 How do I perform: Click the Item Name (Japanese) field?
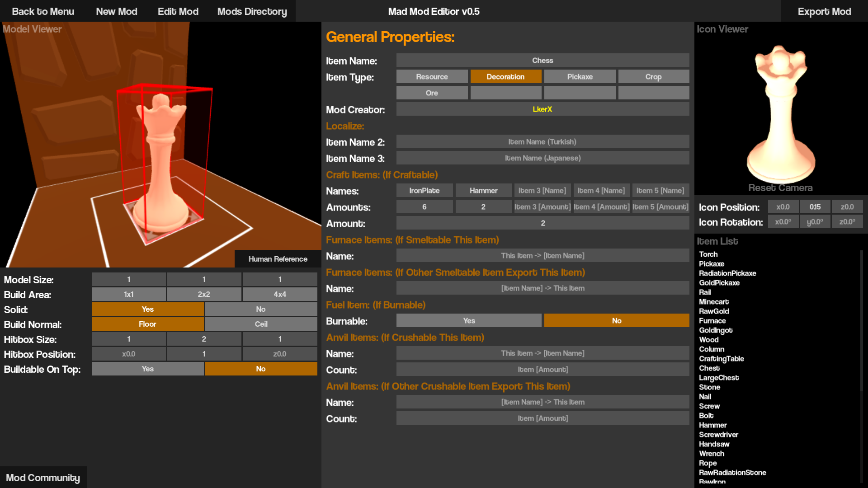click(542, 158)
